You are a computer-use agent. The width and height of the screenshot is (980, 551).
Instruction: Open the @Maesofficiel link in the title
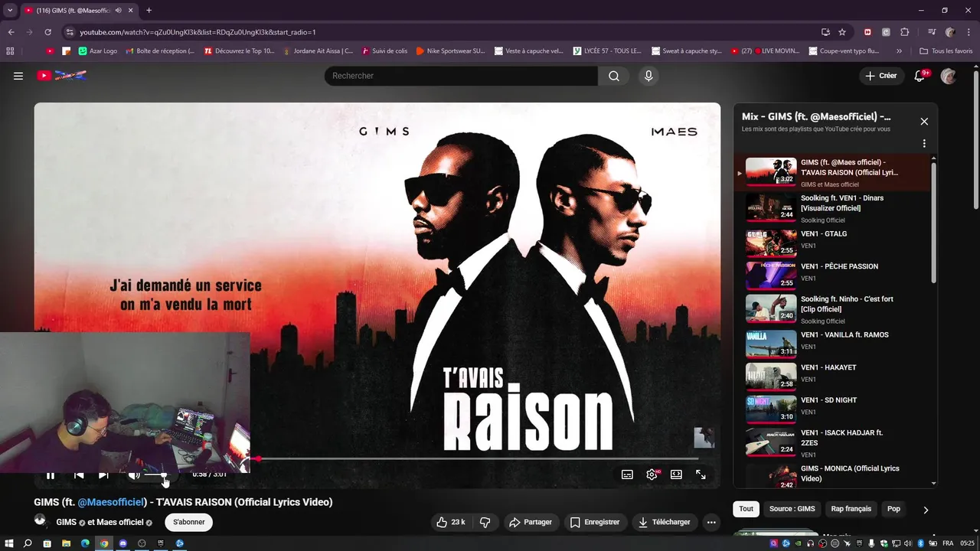[x=111, y=502]
